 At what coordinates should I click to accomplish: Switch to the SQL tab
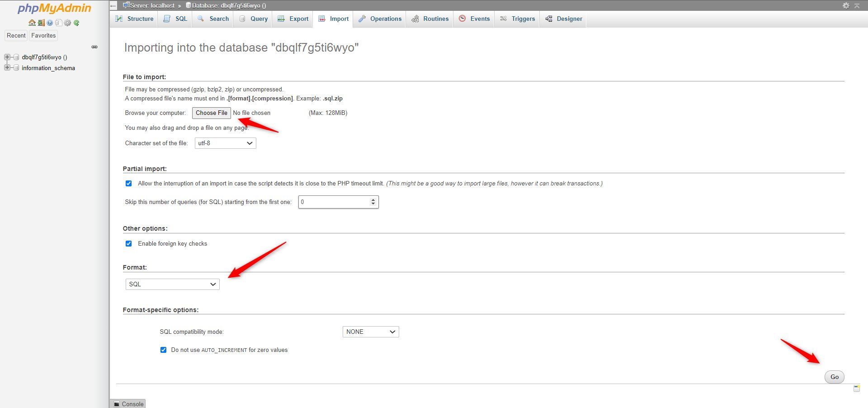pos(175,19)
